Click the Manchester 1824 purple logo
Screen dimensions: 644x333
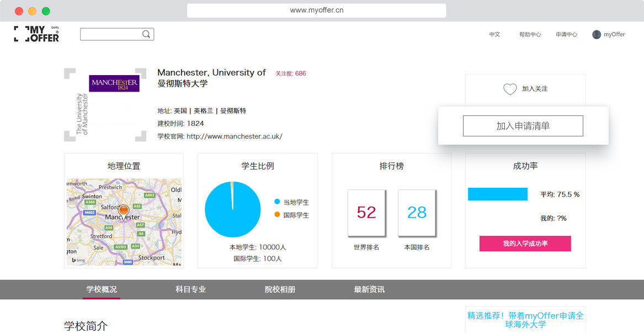tap(114, 83)
